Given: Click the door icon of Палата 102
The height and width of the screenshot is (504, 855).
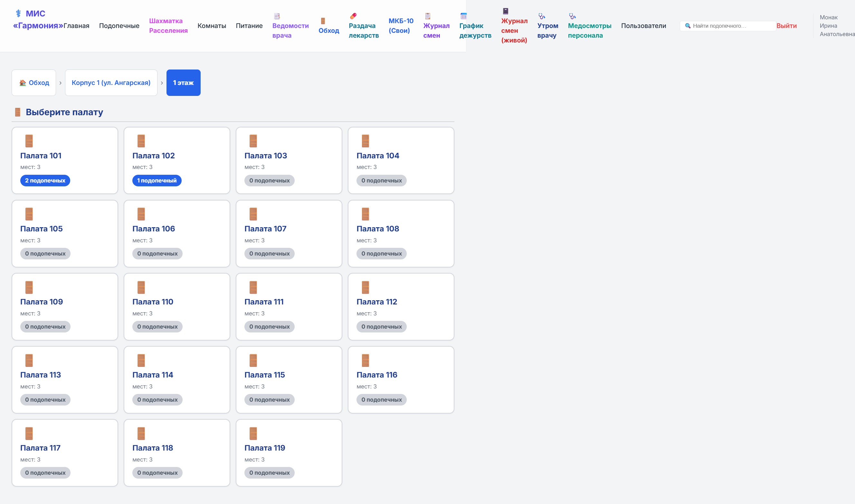Looking at the screenshot, I should pos(141,141).
